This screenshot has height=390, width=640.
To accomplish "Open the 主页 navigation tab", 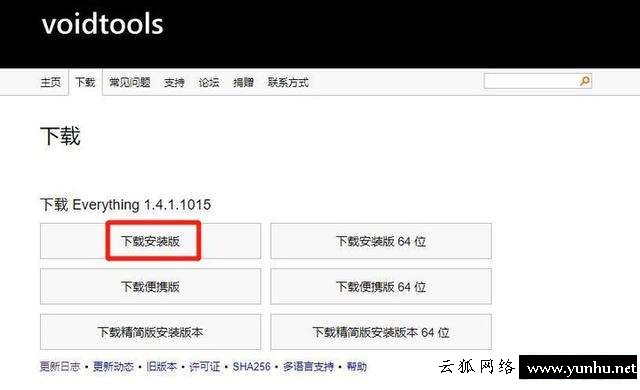I will click(51, 82).
